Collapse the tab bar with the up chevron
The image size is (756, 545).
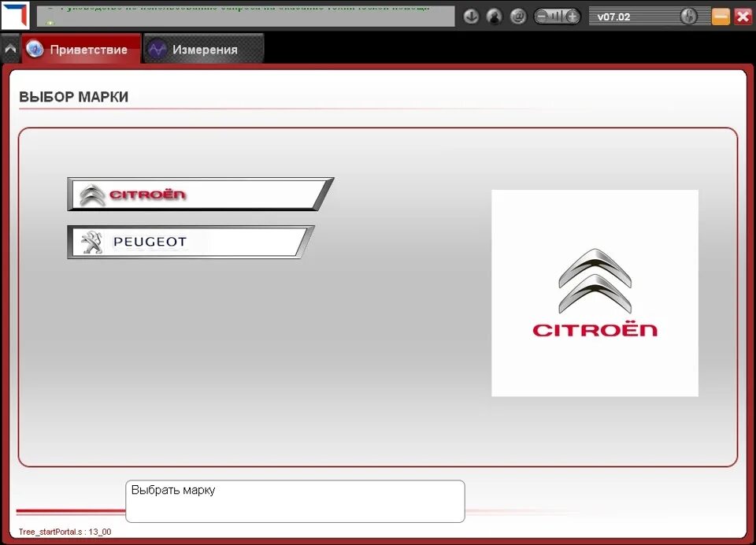10,49
